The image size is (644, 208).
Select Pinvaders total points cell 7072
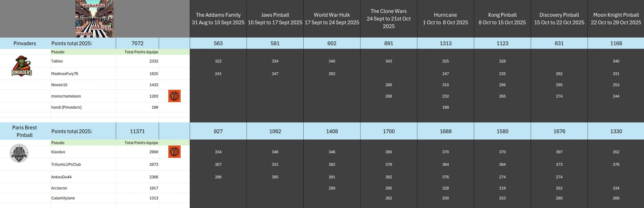(137, 43)
